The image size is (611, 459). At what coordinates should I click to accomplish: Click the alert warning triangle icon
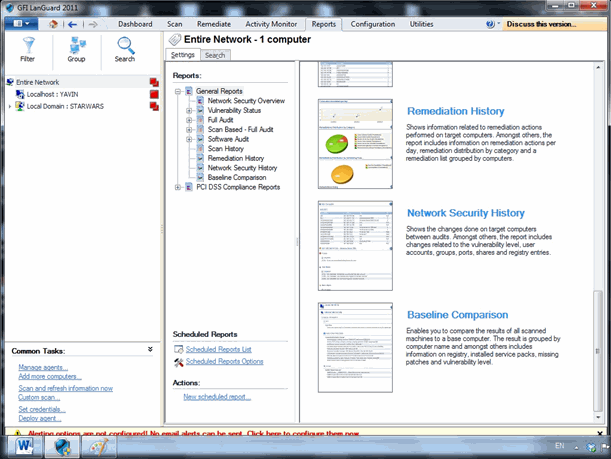click(x=18, y=433)
